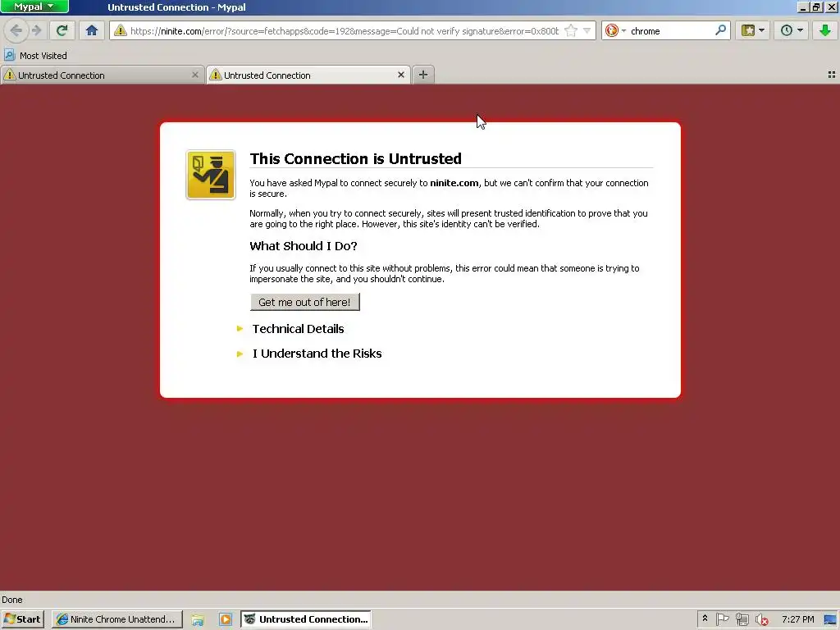Switch to Ninite Chrome Unattended taskbar window
Viewport: 840px width, 630px height.
(117, 619)
